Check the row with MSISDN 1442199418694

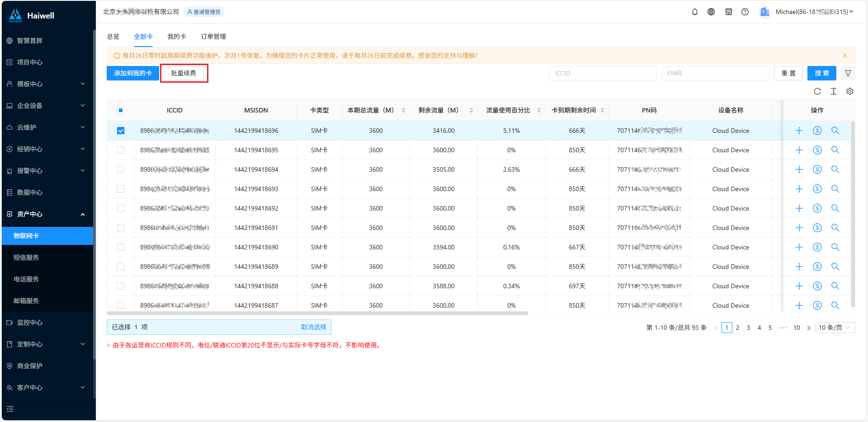point(121,169)
